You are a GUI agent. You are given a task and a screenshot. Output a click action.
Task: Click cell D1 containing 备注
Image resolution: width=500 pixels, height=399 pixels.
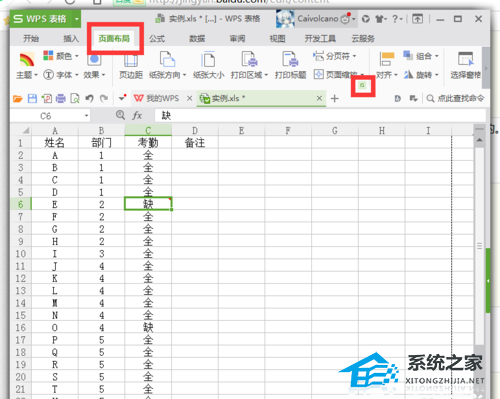[195, 143]
